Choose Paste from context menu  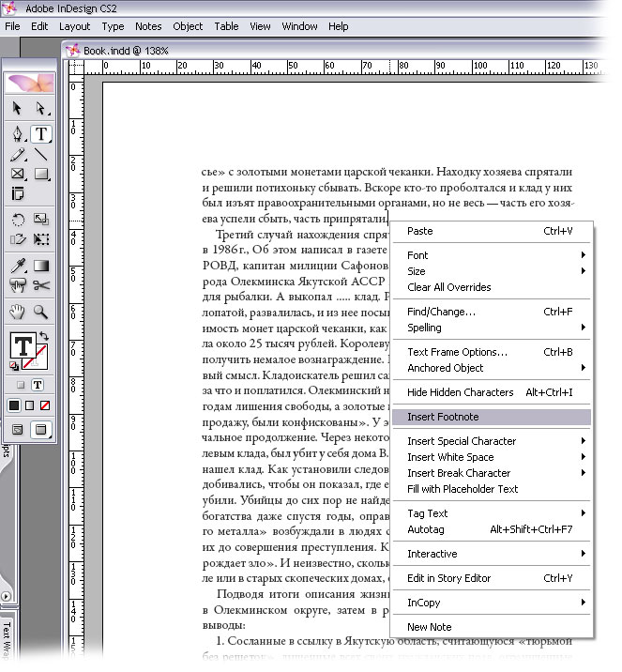[492, 231]
